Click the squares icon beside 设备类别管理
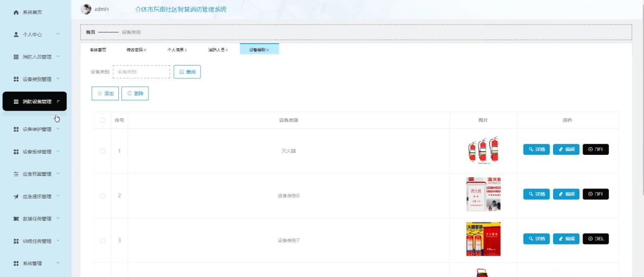 tap(16, 79)
